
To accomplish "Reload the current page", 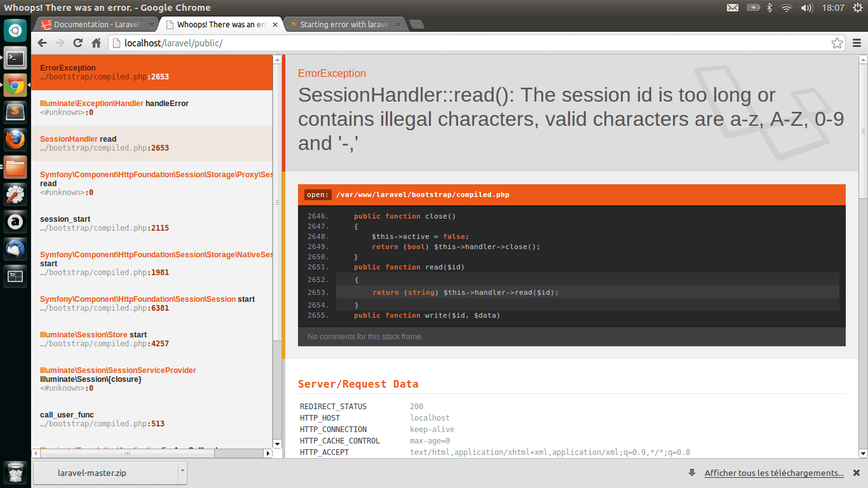I will 78,43.
